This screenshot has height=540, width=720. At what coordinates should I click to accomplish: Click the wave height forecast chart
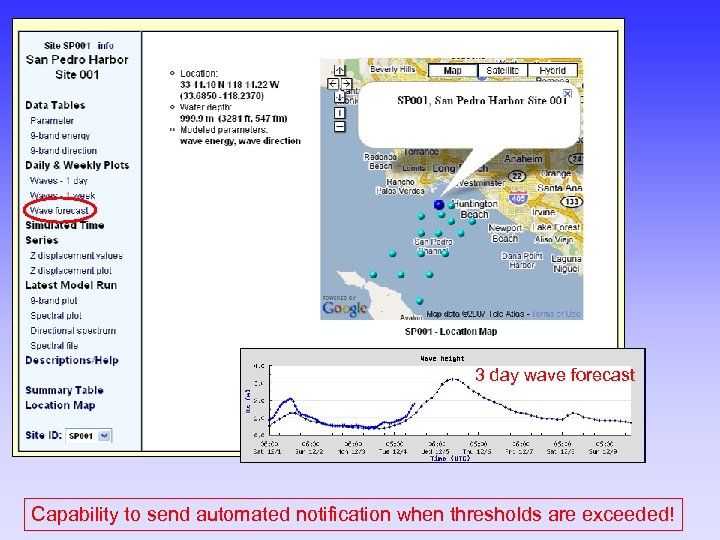[x=443, y=405]
